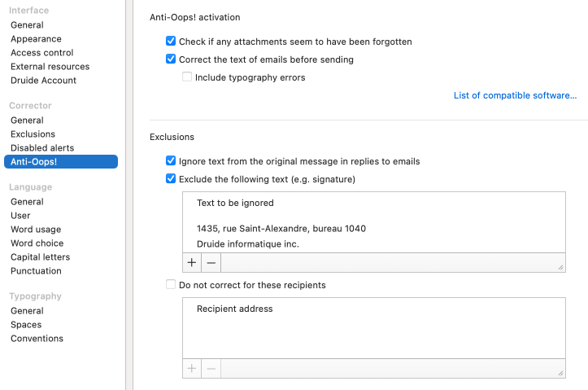The width and height of the screenshot is (588, 390).
Task: Select Exclusions in the Corrector section
Action: [x=33, y=134]
